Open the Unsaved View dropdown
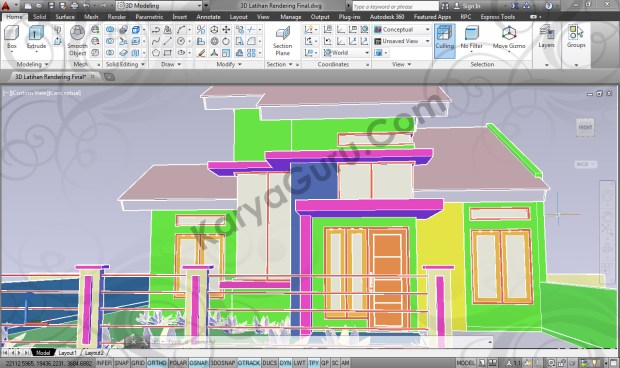Screen dimensions: 620x368 402,41
